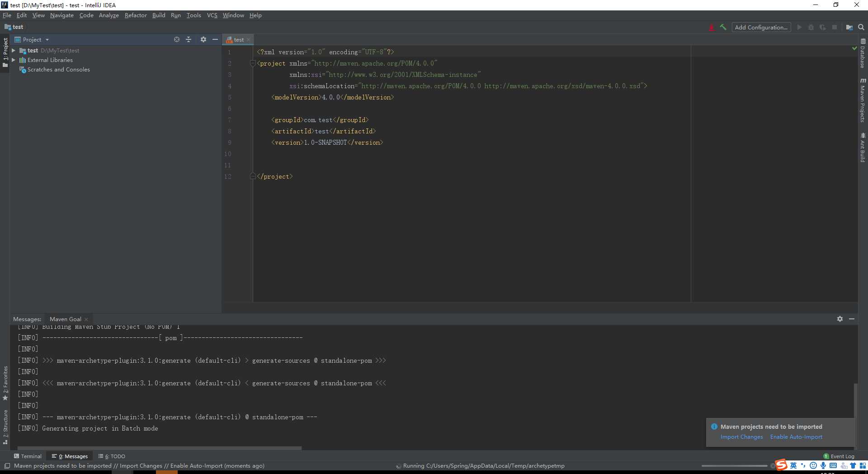
Task: Select the Maven Goal messages tab
Action: 66,319
